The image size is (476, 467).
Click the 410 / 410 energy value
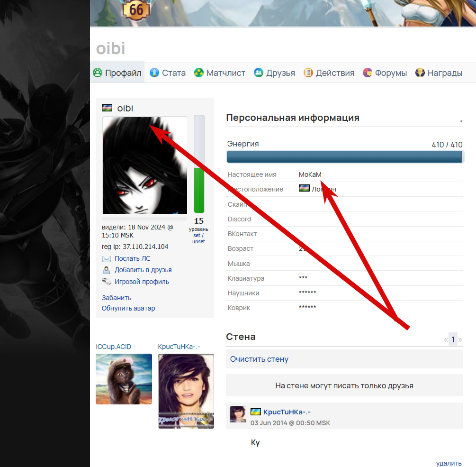point(447,145)
